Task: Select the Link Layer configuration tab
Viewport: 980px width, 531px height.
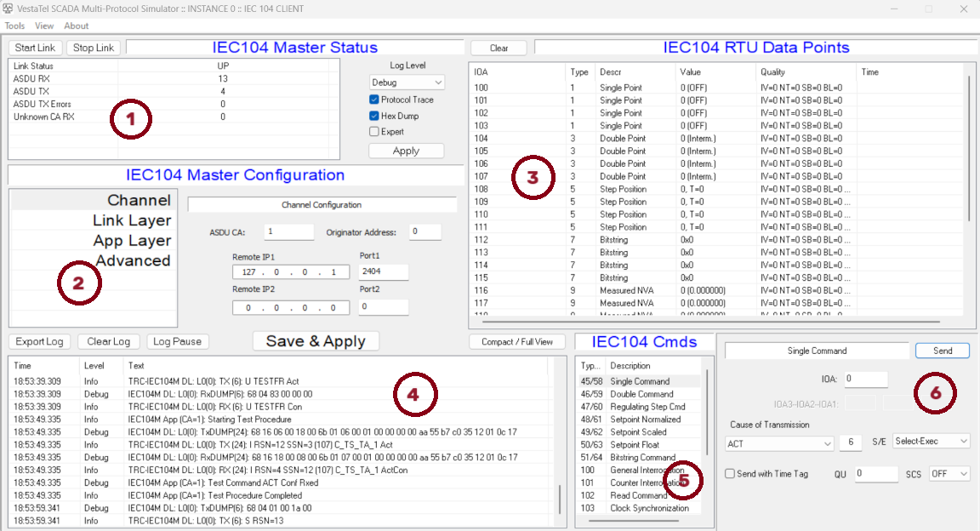Action: (131, 221)
